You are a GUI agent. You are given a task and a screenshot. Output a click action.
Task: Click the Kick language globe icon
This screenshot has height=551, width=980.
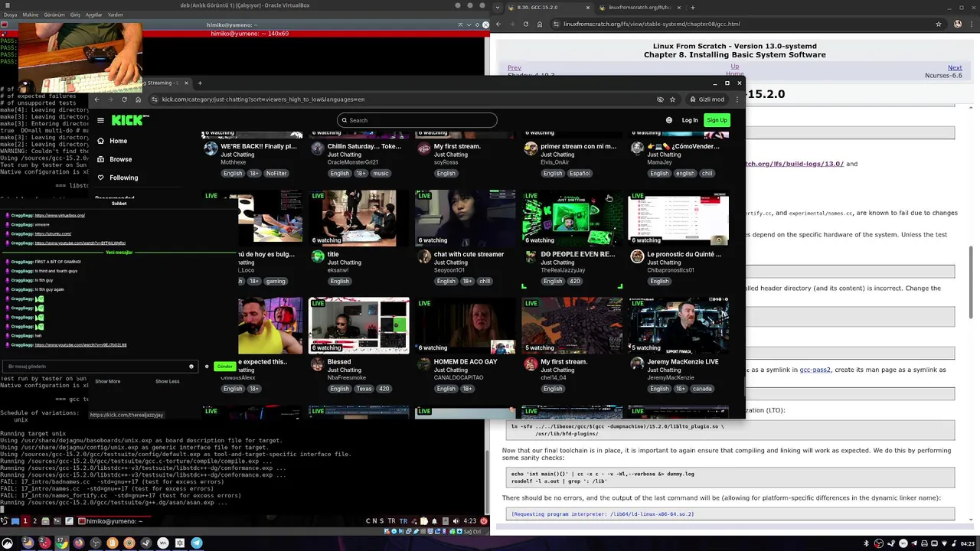(x=669, y=120)
